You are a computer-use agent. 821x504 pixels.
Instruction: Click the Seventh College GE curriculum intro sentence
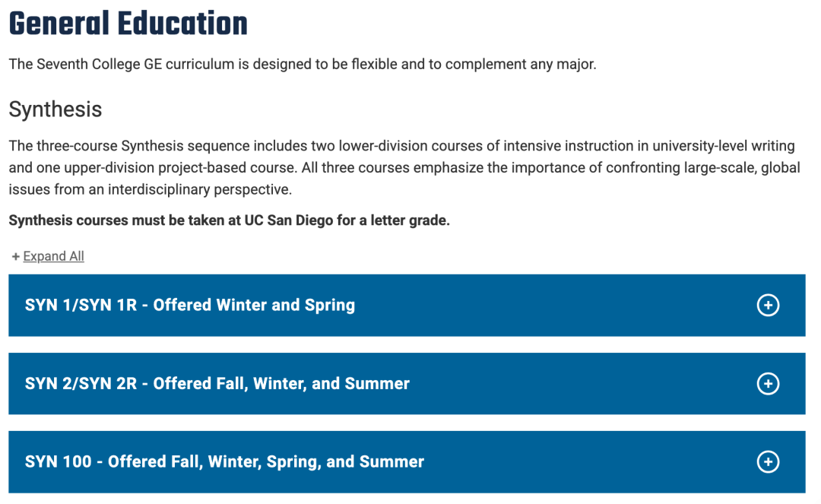[302, 65]
